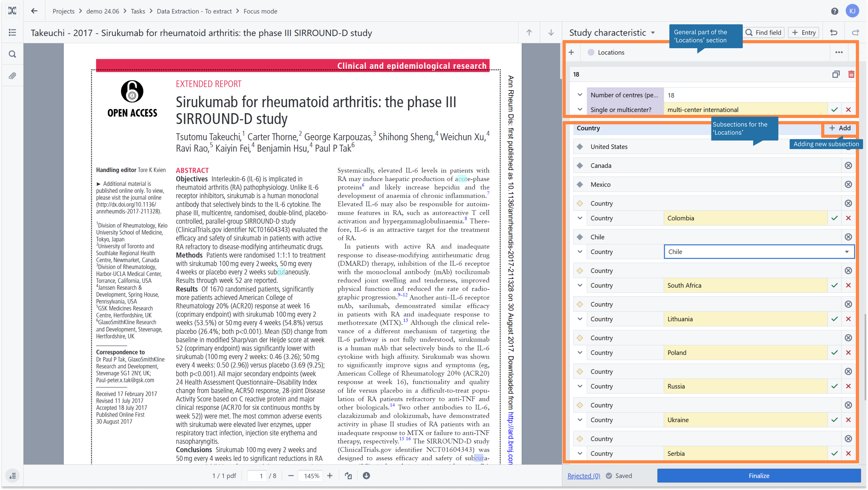The image size is (868, 490).
Task: Open Tasks breadcrumb
Action: coord(138,11)
